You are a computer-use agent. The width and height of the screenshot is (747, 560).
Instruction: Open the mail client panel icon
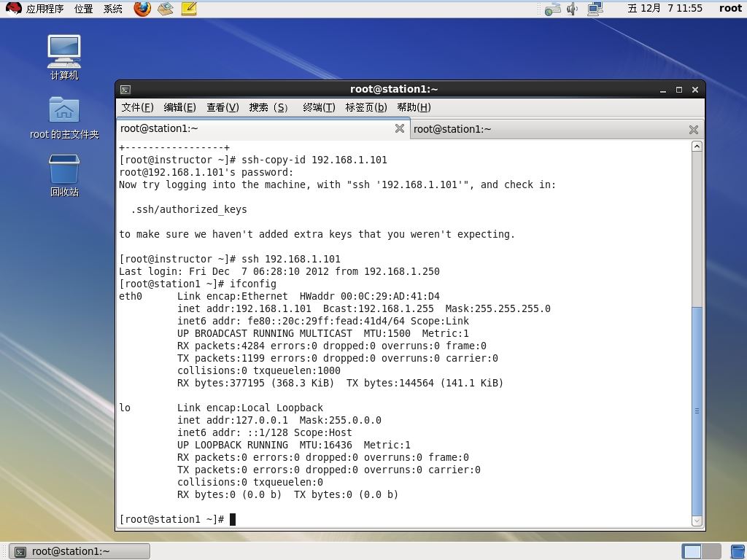click(x=166, y=8)
